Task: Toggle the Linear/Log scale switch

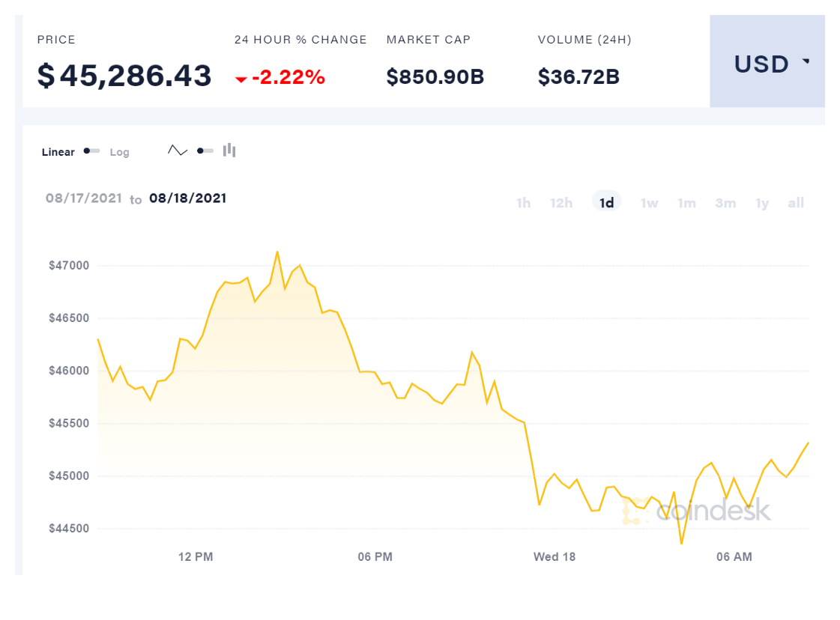Action: (92, 151)
